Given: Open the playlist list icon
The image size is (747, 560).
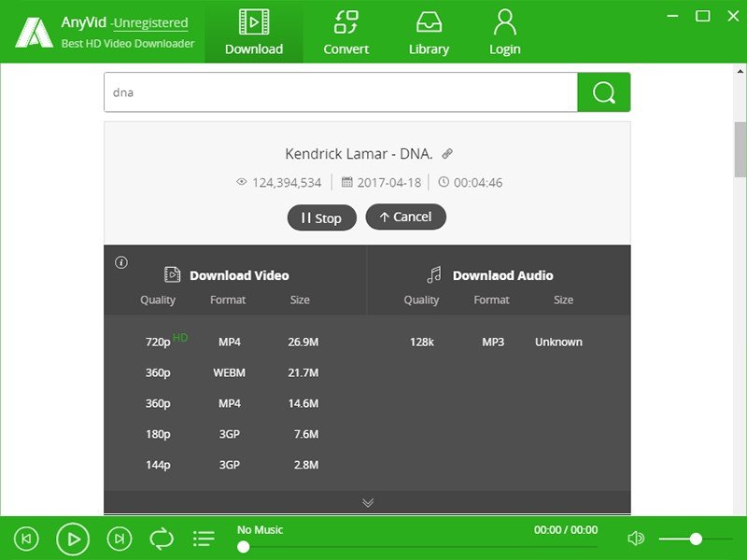Looking at the screenshot, I should 204,539.
